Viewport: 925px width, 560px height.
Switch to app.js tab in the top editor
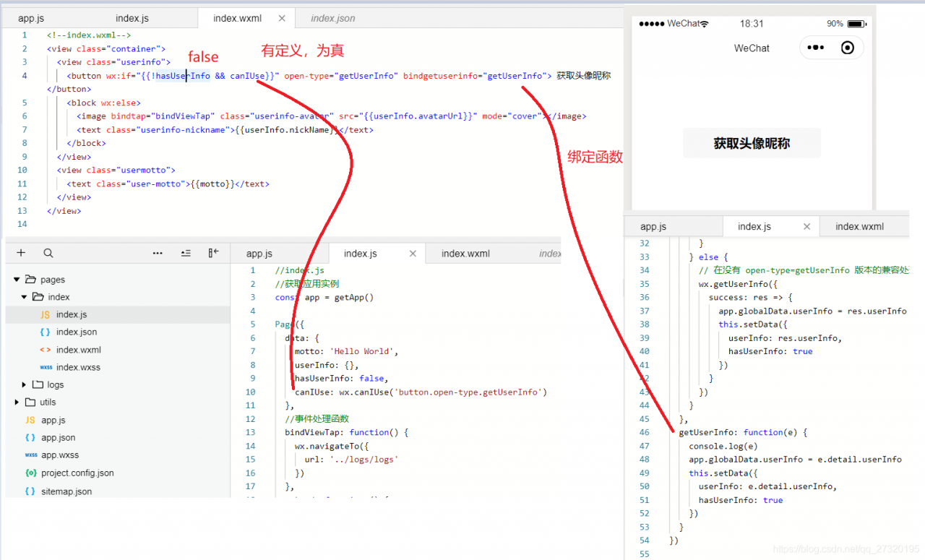(31, 18)
